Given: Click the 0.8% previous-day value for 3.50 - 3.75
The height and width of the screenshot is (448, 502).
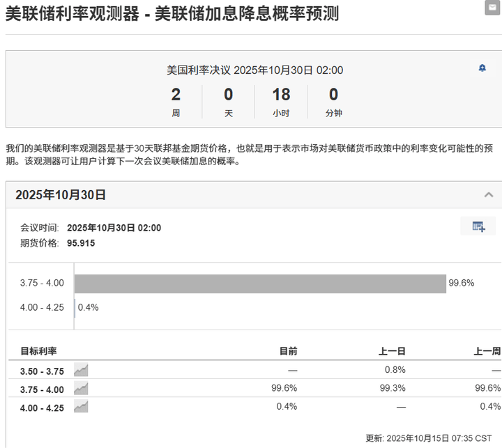Looking at the screenshot, I should [395, 369].
